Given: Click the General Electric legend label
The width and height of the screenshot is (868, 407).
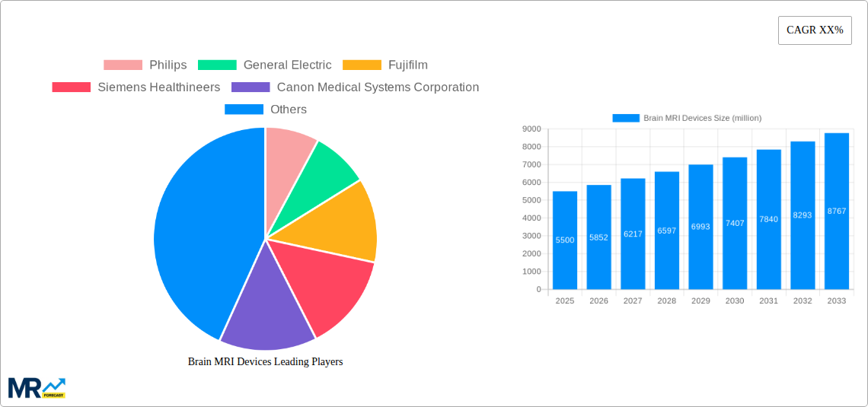Looking at the screenshot, I should point(287,65).
